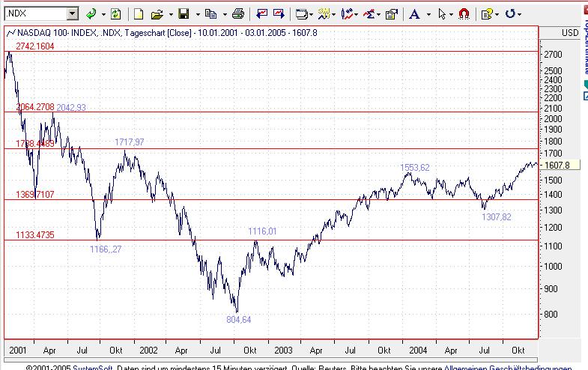Click the 1717,97 peak annotation
The height and width of the screenshot is (370, 588).
tap(130, 142)
